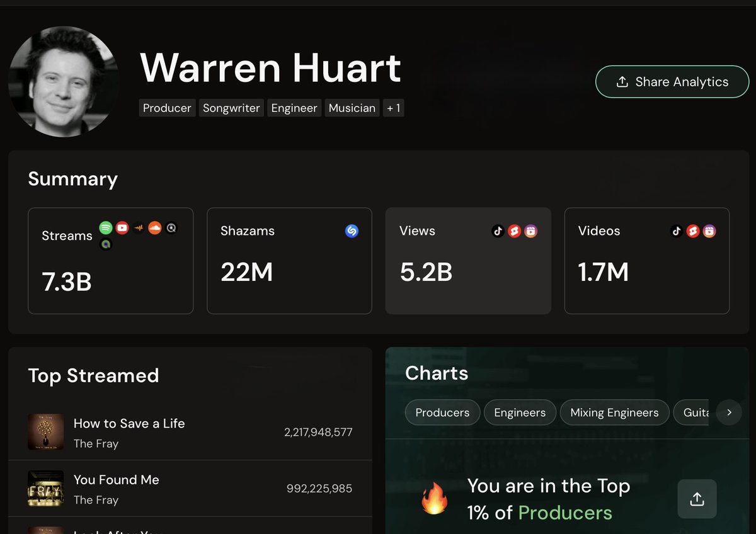Viewport: 756px width, 534px height.
Task: Click the 5.2B views value
Action: pyautogui.click(x=426, y=272)
